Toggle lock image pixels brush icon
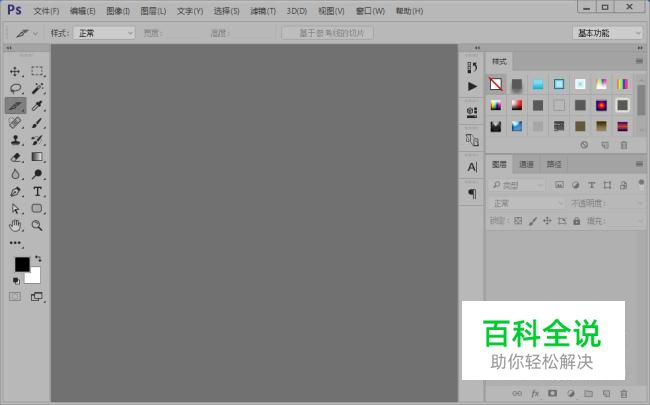Image resolution: width=650 pixels, height=405 pixels. coord(533,221)
